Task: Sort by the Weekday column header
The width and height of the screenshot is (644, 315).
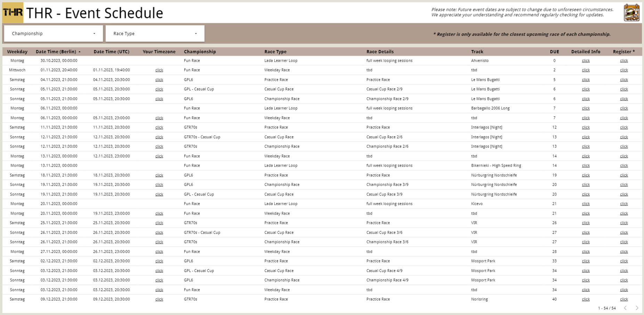Action: coord(17,52)
